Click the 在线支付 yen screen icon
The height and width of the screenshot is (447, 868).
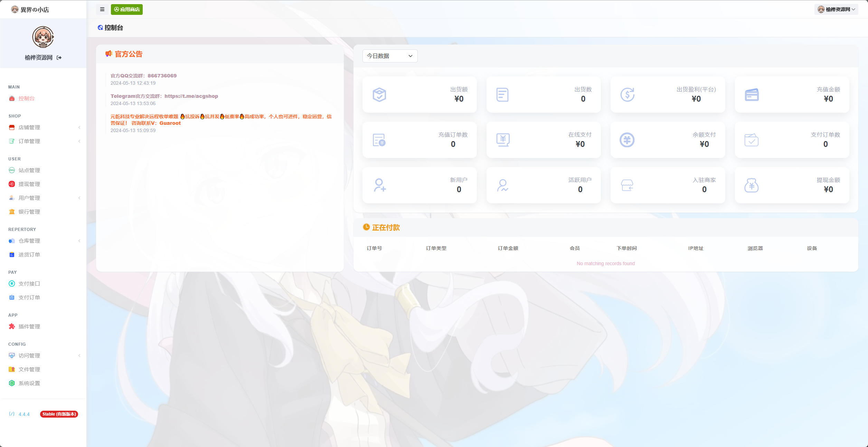[x=503, y=140]
